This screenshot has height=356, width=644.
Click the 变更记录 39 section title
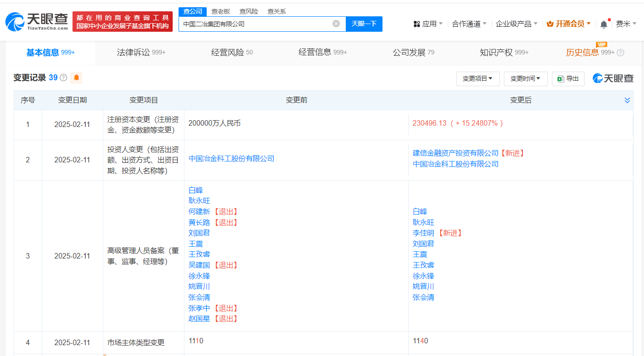tap(35, 78)
